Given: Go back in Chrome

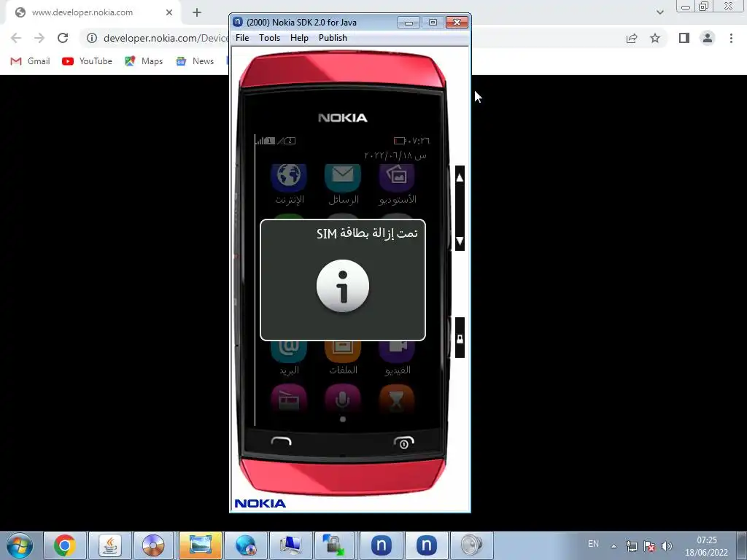Looking at the screenshot, I should click(16, 38).
